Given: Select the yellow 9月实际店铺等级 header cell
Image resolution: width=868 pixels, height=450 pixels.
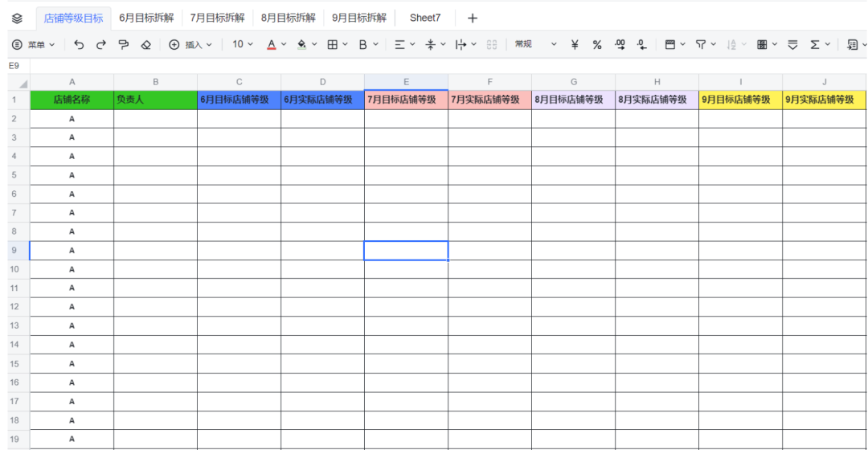Looking at the screenshot, I should click(x=825, y=100).
